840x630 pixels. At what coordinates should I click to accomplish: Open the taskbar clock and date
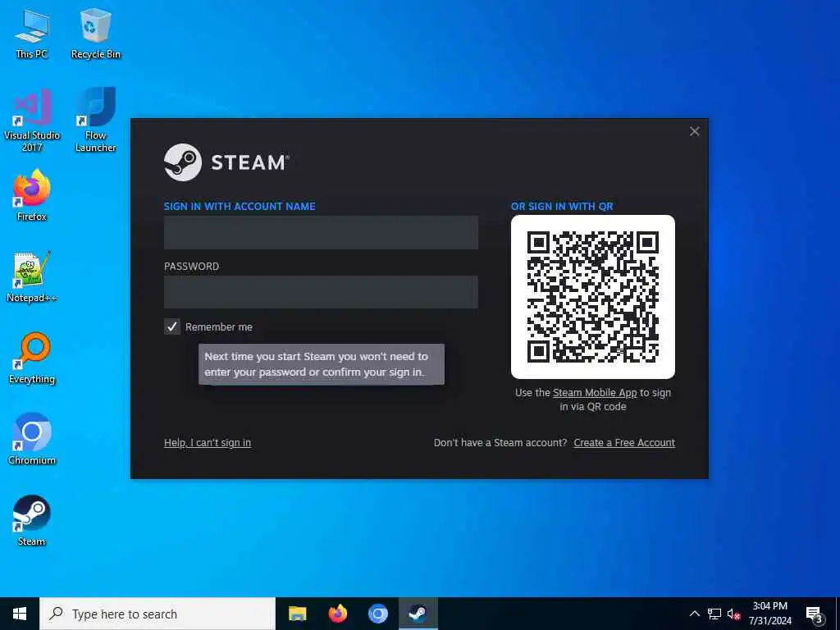tap(769, 614)
